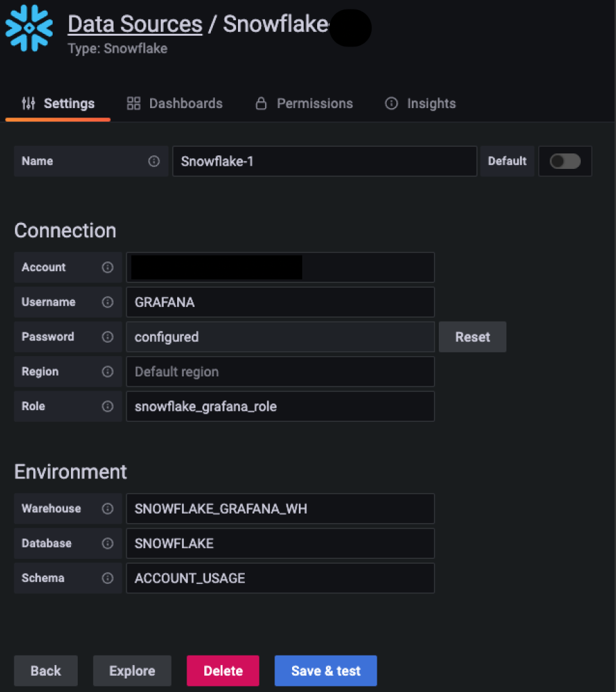The image size is (616, 692).
Task: Click the Schema info icon
Action: [x=108, y=578]
